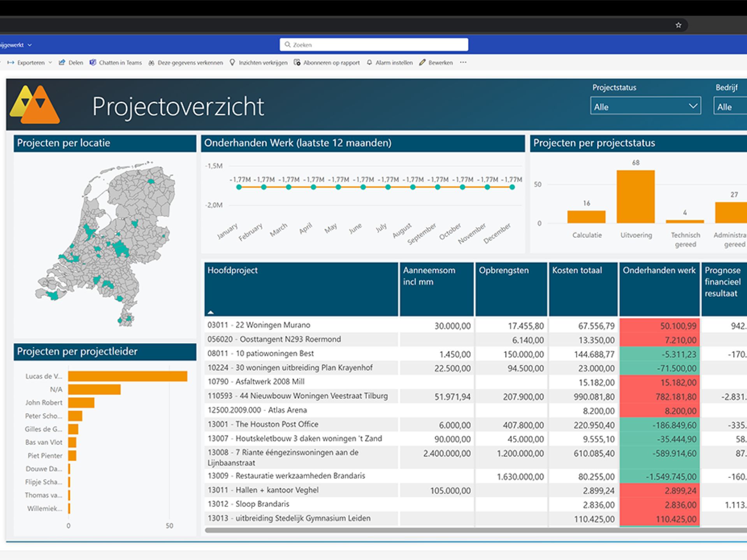Click the Bewerken pencil icon

[x=422, y=63]
